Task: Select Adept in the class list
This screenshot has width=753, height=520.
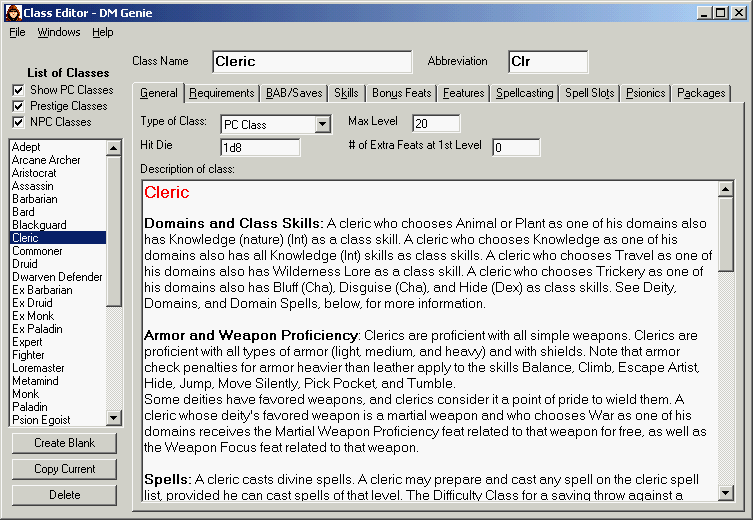Action: 58,147
